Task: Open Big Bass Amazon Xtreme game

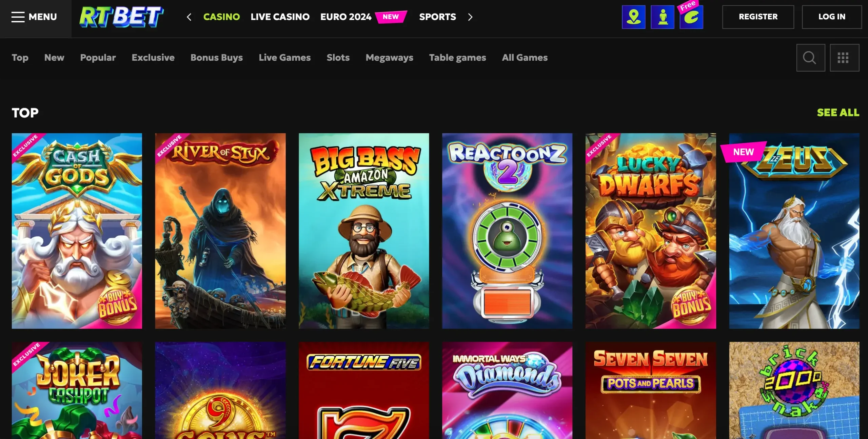Action: pyautogui.click(x=364, y=231)
